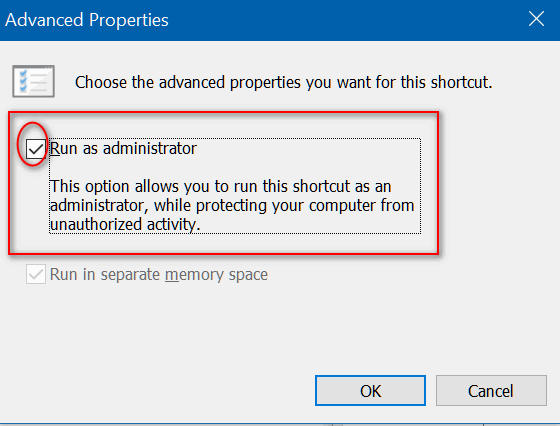The image size is (560, 426).
Task: Click the underlined 'm' in memory space
Action: [171, 275]
